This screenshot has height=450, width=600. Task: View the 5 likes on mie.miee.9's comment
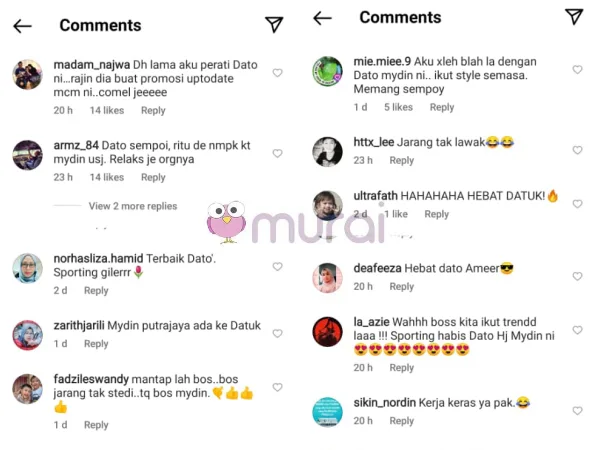coord(398,107)
